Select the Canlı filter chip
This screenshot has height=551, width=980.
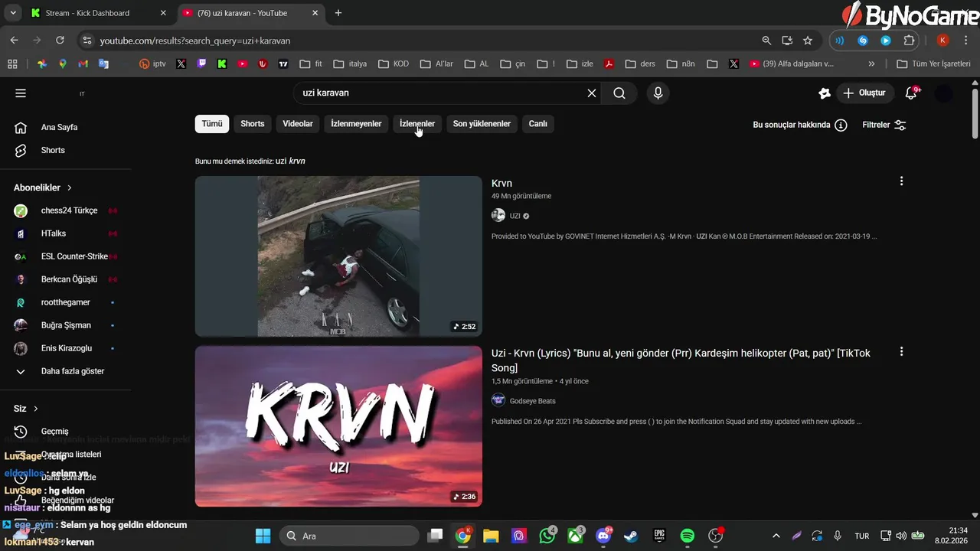538,124
